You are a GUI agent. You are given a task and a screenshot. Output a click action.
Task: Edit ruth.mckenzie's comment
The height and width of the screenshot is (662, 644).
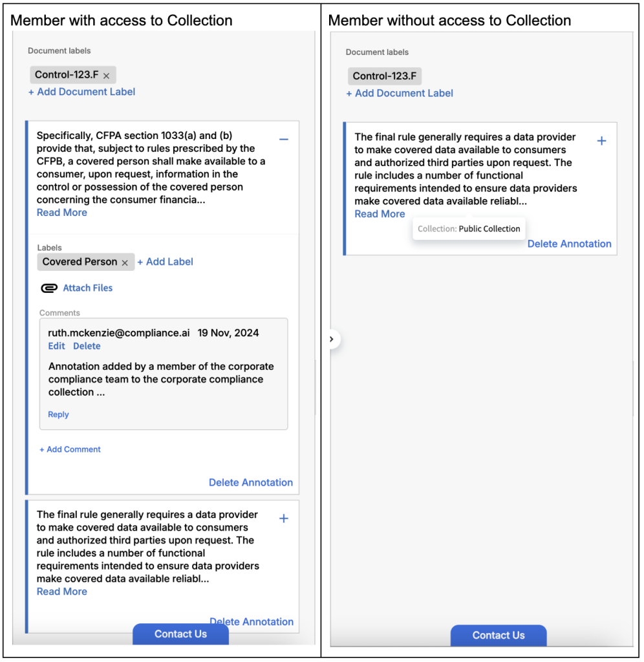click(x=56, y=347)
